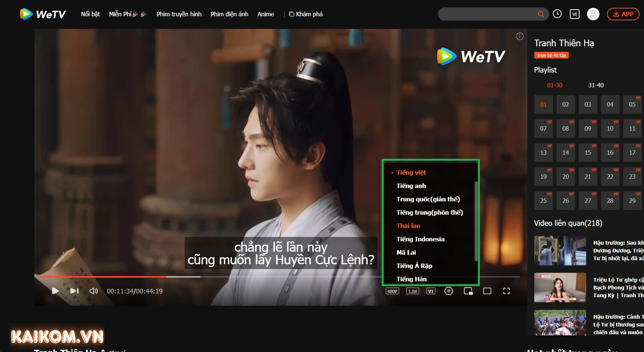Select VIP episode 28
This screenshot has height=352, width=644.
click(610, 201)
